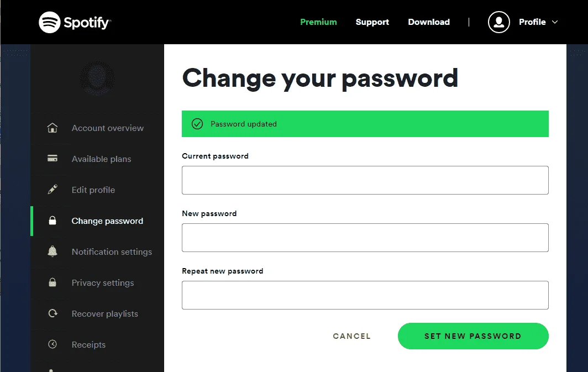Click the card icon beside Available plans
The height and width of the screenshot is (372, 588).
point(53,158)
